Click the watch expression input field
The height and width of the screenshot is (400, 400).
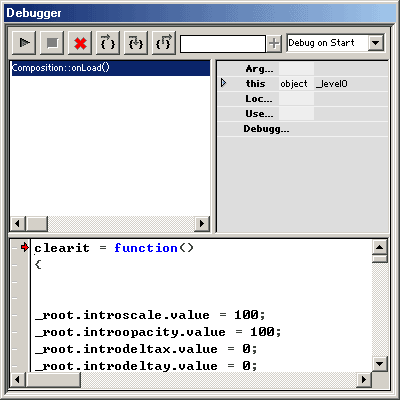[x=223, y=44]
